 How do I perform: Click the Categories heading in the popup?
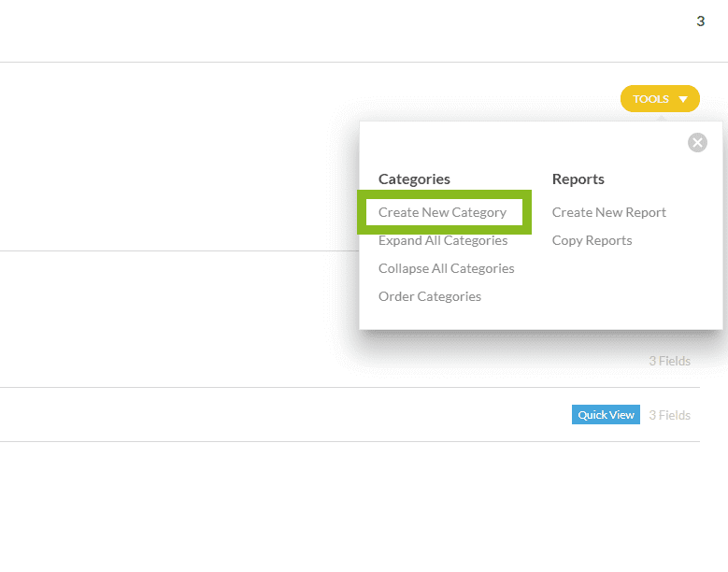point(414,179)
